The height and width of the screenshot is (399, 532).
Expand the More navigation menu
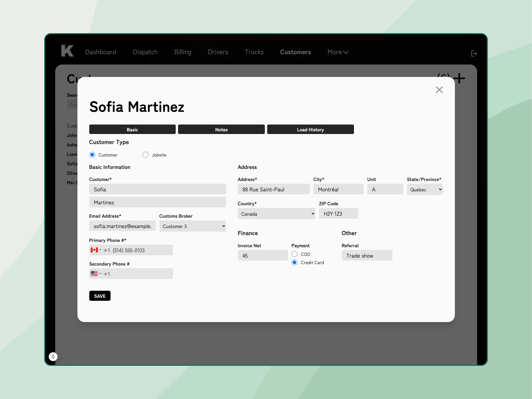coord(338,52)
